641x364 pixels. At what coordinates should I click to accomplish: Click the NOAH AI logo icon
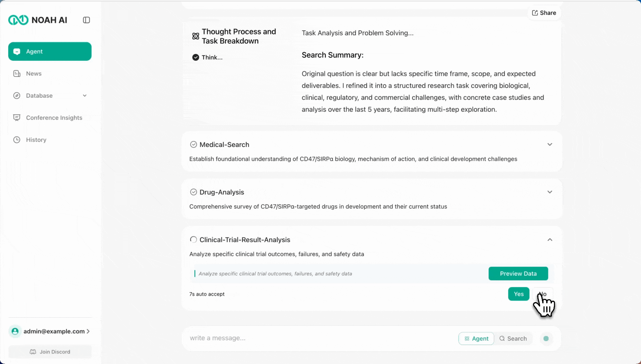click(18, 20)
